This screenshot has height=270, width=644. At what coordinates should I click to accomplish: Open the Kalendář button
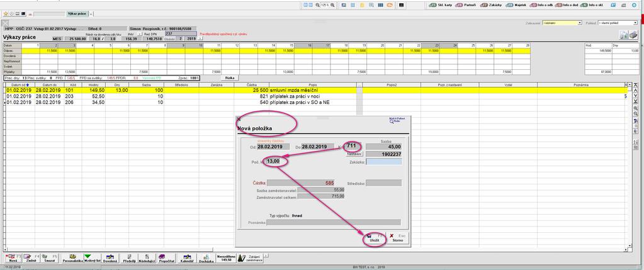point(187,258)
